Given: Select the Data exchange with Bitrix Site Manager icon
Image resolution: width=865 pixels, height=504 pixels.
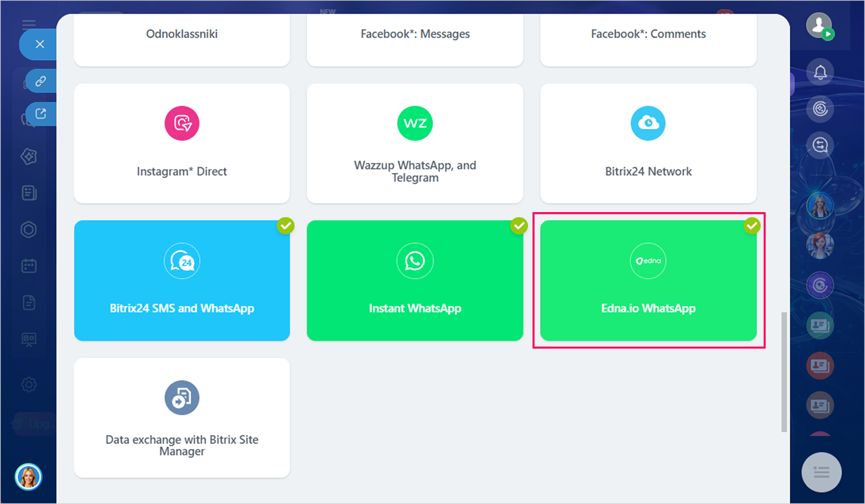Looking at the screenshot, I should [182, 398].
